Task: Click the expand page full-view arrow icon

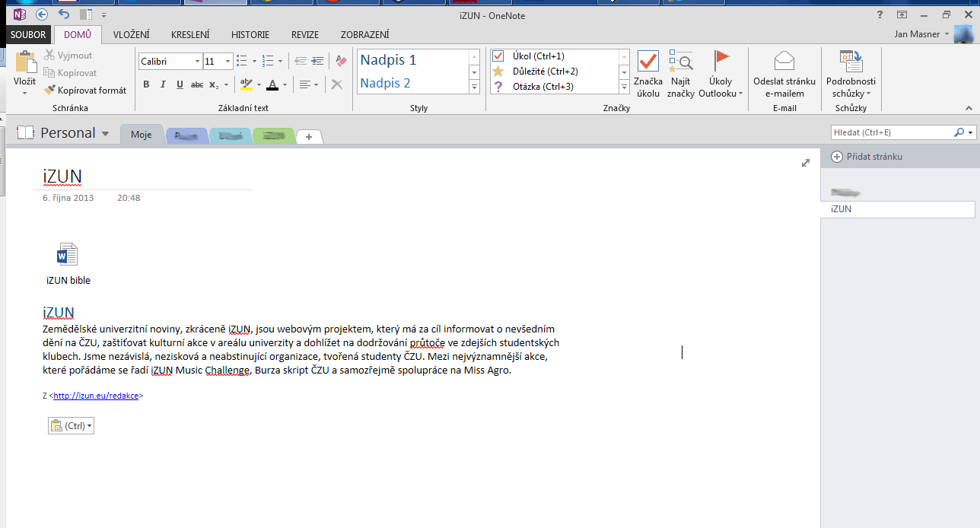Action: (806, 163)
